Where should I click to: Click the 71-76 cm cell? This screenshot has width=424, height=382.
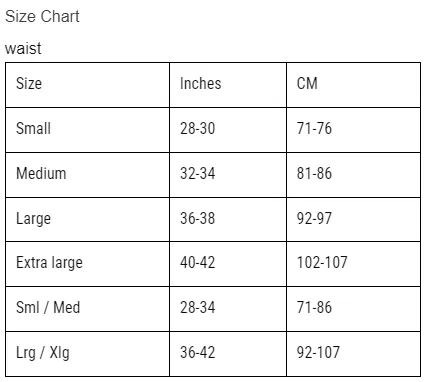pyautogui.click(x=353, y=130)
